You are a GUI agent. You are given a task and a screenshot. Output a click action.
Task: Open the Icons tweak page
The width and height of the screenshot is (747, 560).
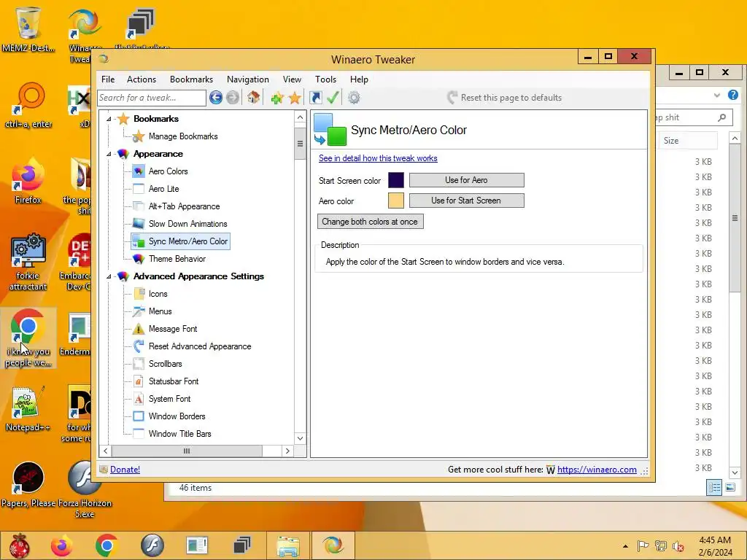pos(158,294)
